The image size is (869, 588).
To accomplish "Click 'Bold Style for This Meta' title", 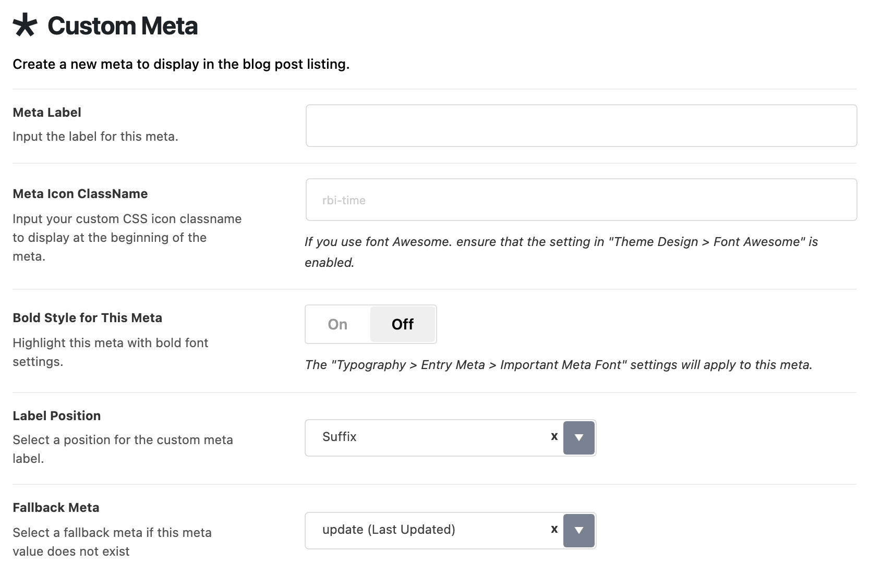I will click(87, 318).
